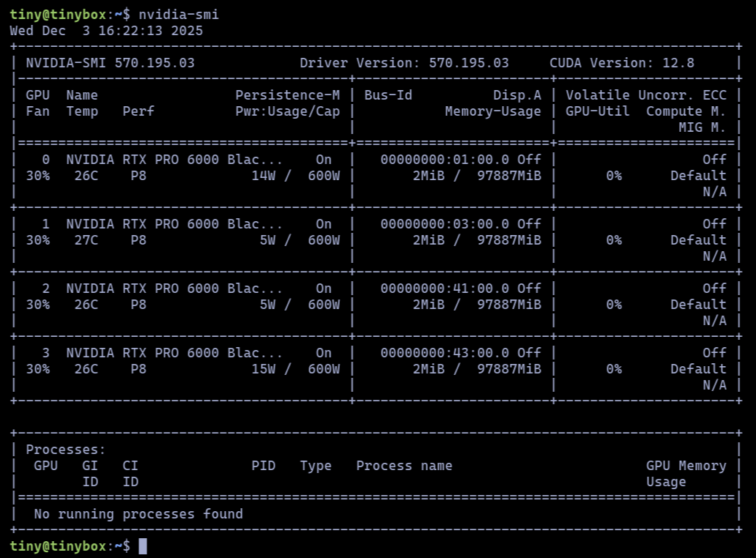Click GPU 1 bus id 00000000:03:00.0
756x558 pixels.
tap(445, 224)
